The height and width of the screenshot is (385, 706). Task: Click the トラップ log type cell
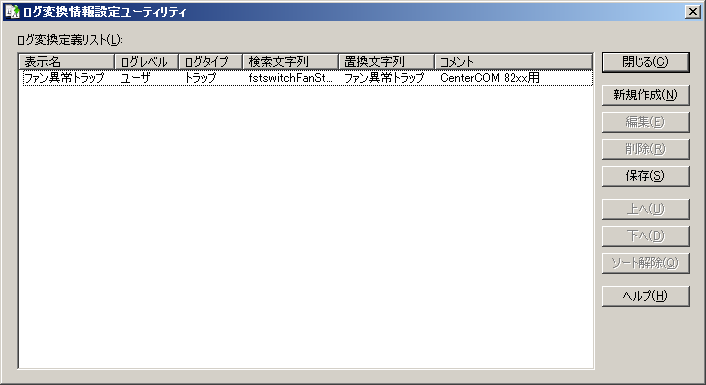200,78
